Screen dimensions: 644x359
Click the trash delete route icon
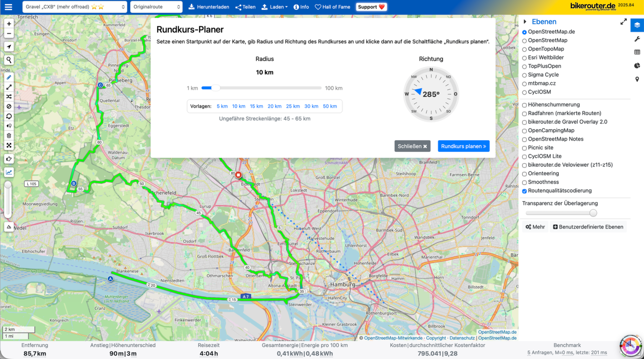click(9, 136)
